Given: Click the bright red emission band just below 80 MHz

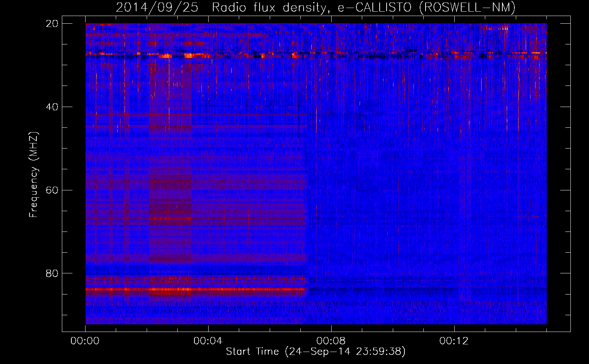Looking at the screenshot, I should 197,289.
